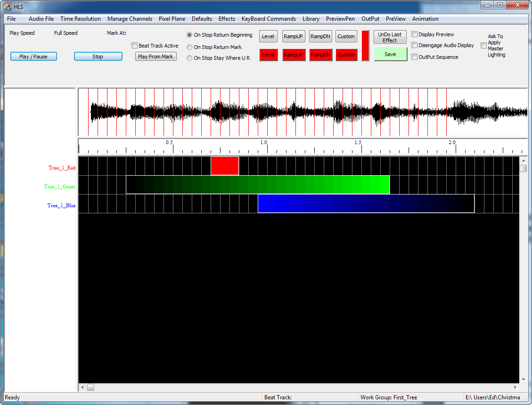This screenshot has width=532, height=405.
Task: Click the green Save button
Action: click(390, 54)
